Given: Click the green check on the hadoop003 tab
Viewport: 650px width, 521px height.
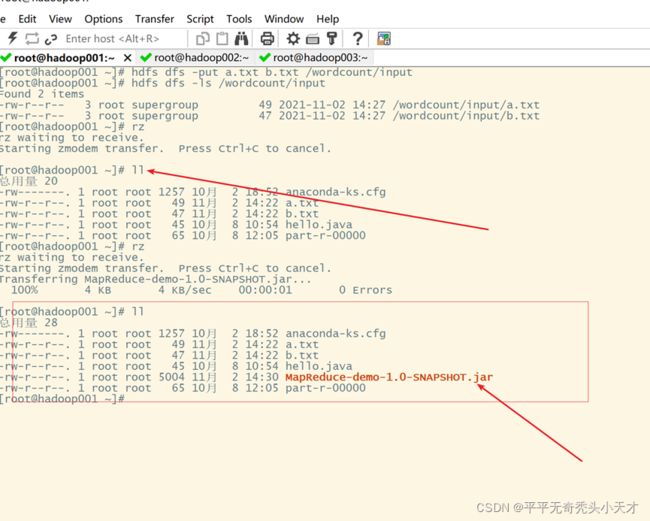Looking at the screenshot, I should click(x=264, y=58).
